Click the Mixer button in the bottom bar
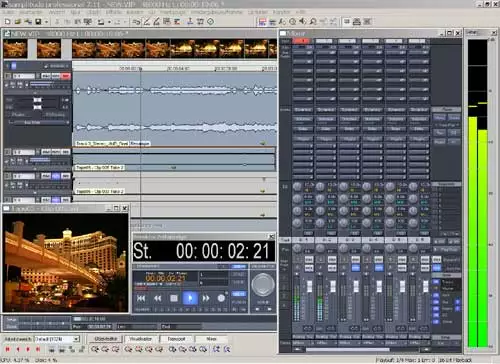500x364 pixels. [x=211, y=339]
